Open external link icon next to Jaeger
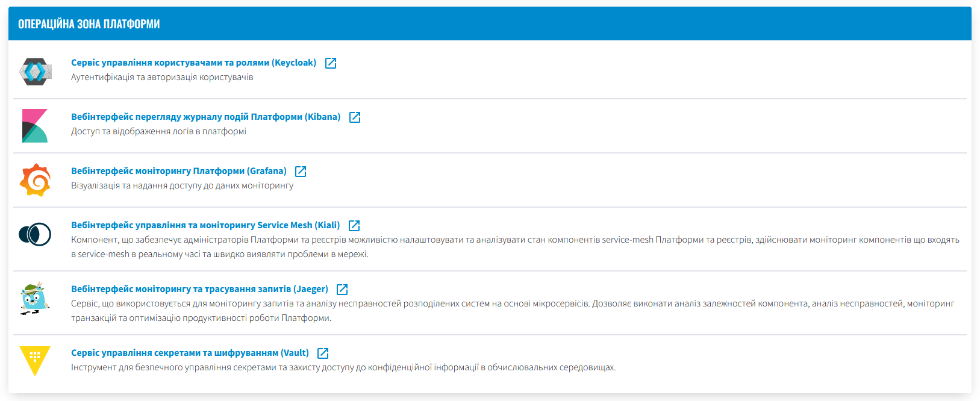980x401 pixels. tap(342, 290)
